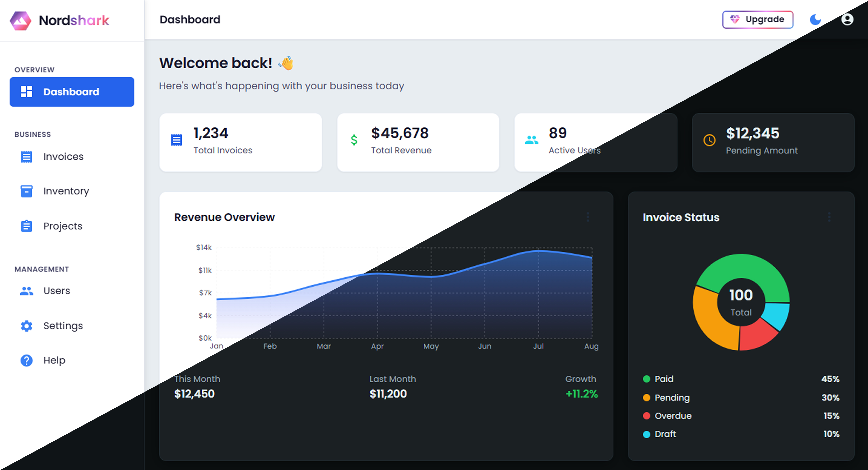Click the "15%" Overdue percentage

831,416
